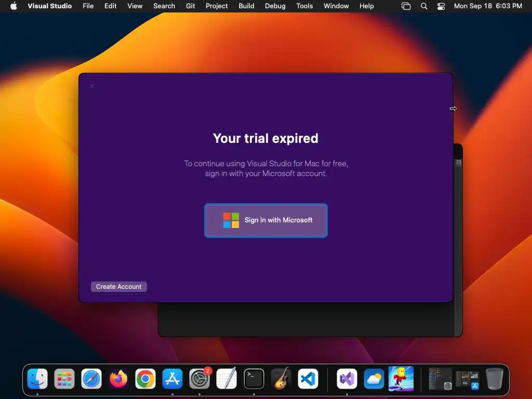
Task: Open Spotlight search magnifier icon
Action: [424, 6]
